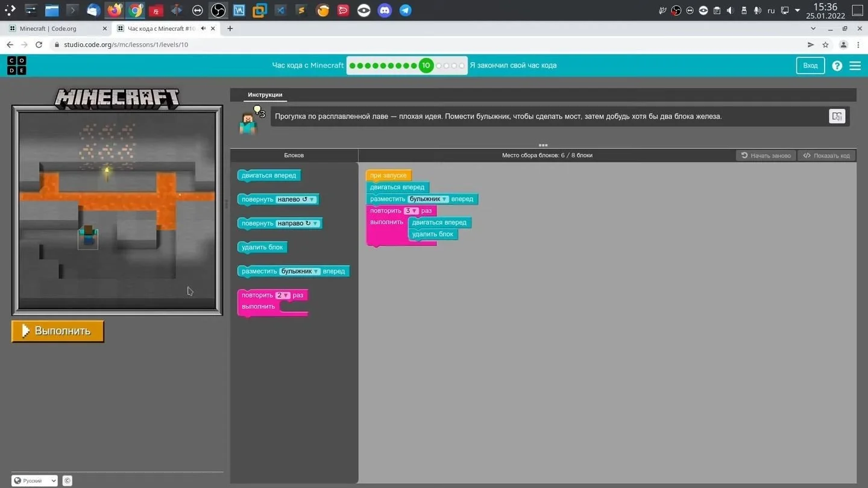Select the Час кода с Minecraft #10 tab
The image size is (868, 488).
coord(167,28)
